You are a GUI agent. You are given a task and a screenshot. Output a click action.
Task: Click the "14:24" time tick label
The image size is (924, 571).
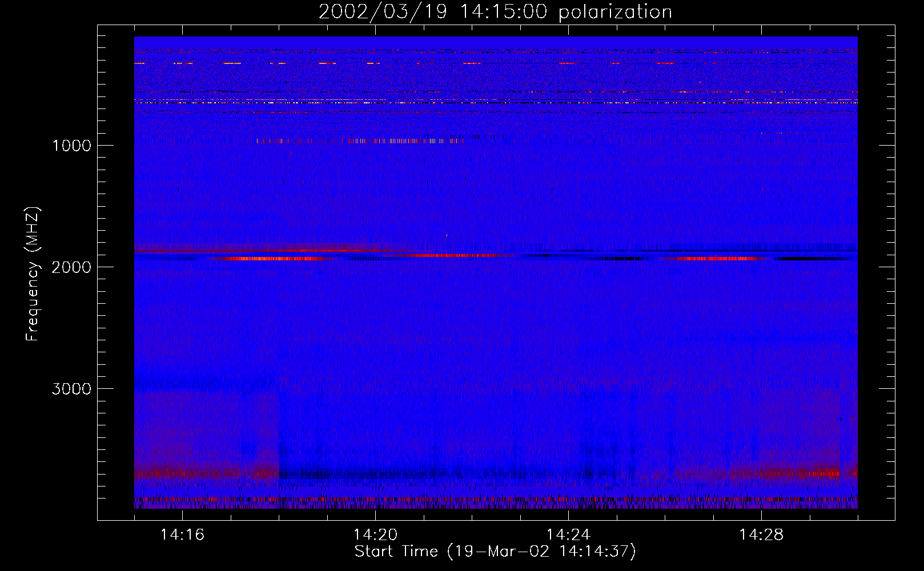tap(568, 535)
